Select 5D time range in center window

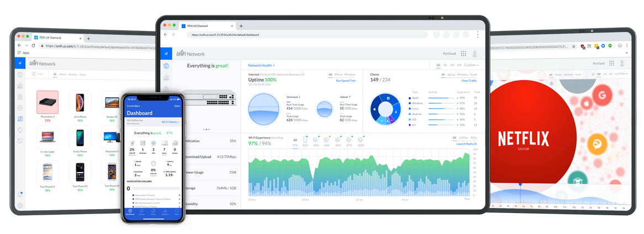[445, 65]
